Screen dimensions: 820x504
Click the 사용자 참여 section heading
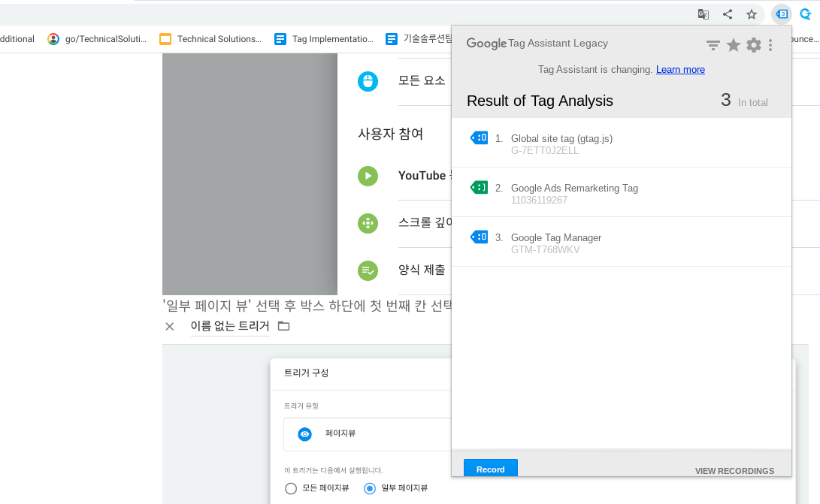[x=390, y=134]
